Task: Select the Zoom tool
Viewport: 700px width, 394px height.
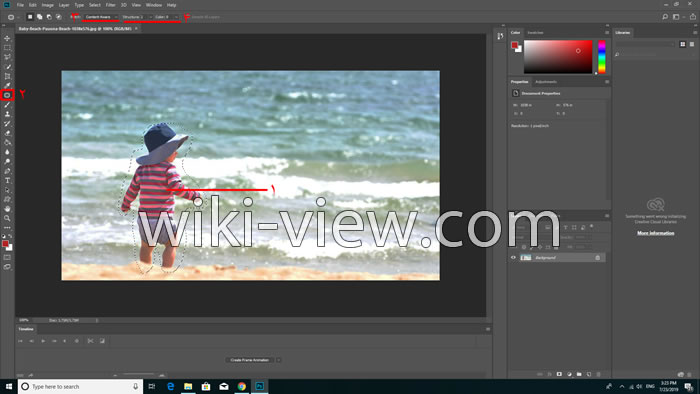Action: click(7, 218)
